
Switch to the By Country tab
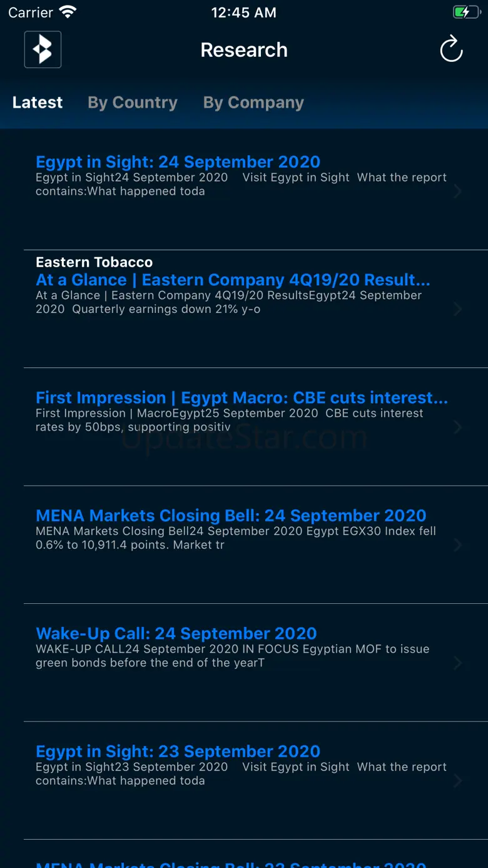tap(133, 103)
